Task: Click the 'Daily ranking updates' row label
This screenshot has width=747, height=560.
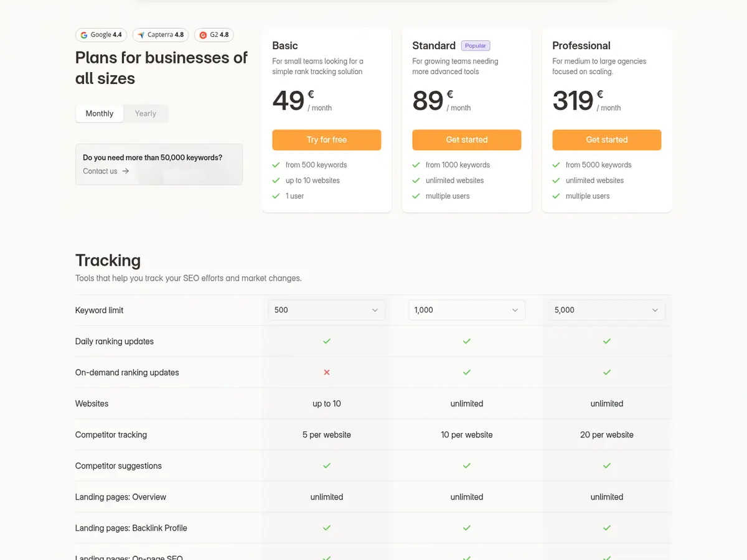Action: tap(115, 341)
